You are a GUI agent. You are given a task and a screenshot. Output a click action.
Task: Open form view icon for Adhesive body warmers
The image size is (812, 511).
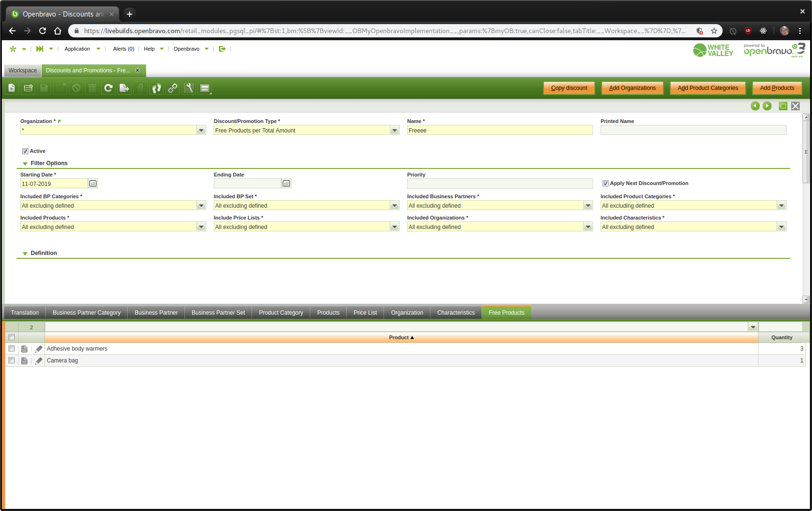click(x=25, y=349)
